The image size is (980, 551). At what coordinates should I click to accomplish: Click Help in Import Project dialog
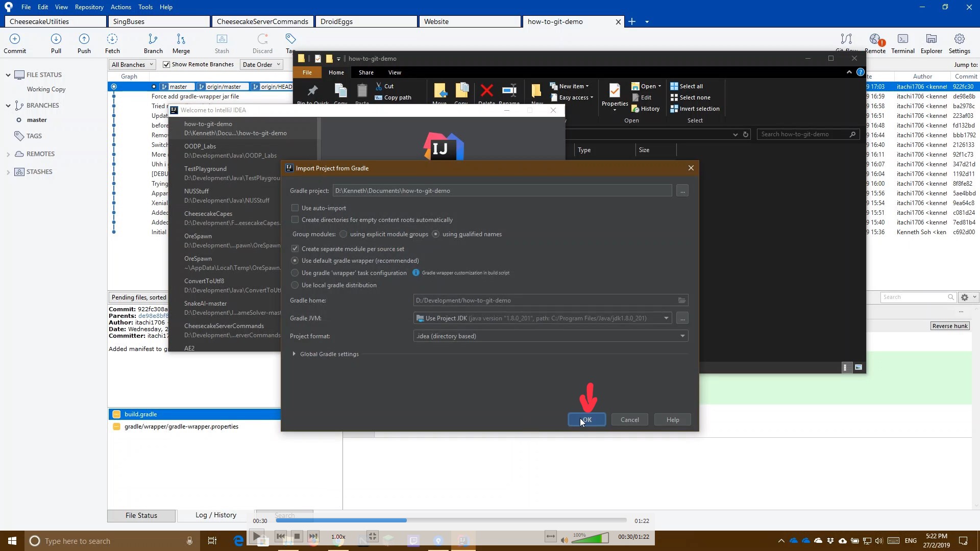point(673,419)
